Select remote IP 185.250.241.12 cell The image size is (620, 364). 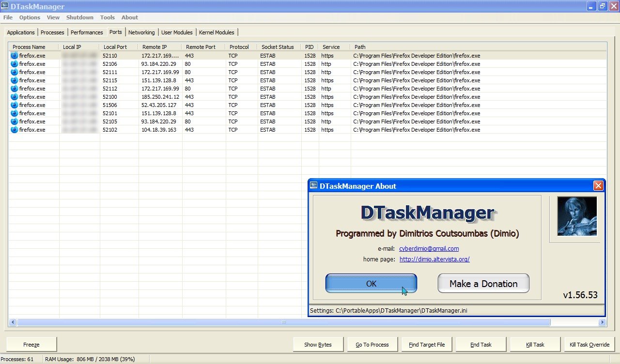(x=160, y=97)
